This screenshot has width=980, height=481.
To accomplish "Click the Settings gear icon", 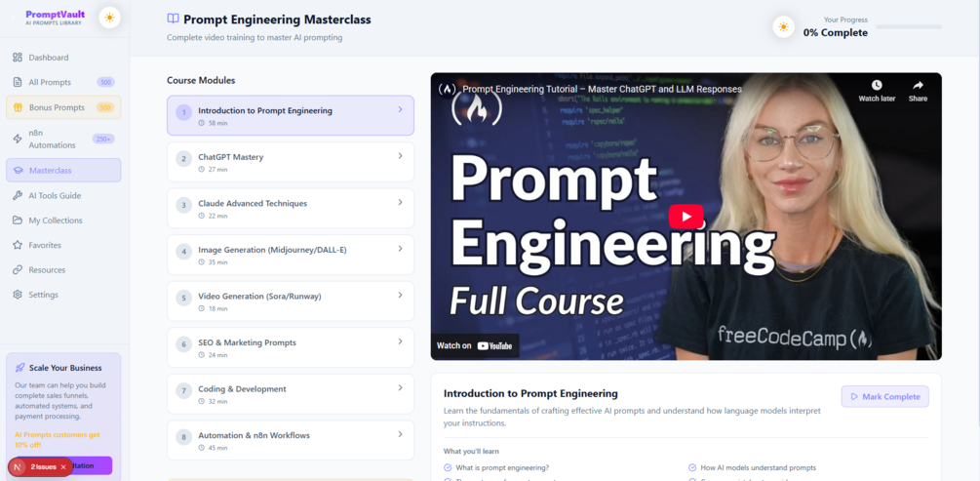I will coord(18,295).
